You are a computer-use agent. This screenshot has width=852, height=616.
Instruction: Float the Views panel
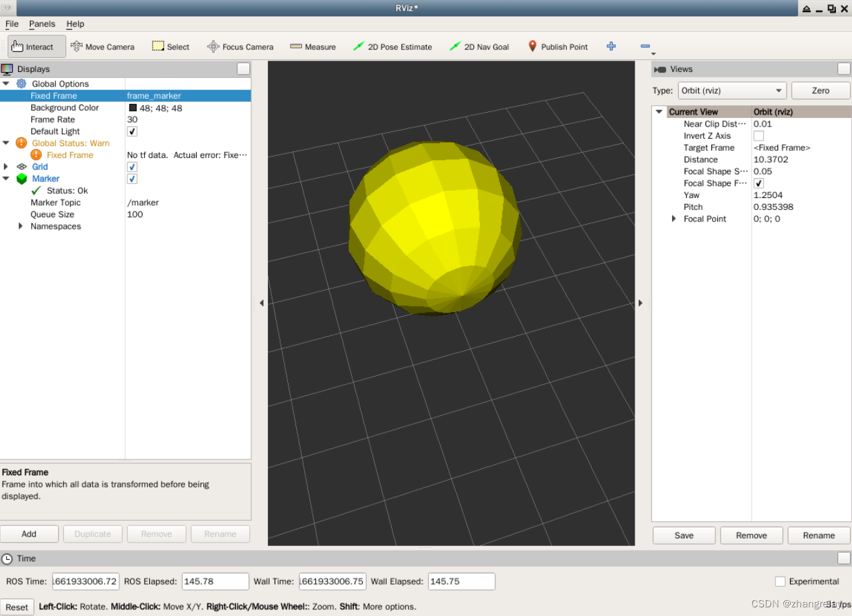[844, 69]
